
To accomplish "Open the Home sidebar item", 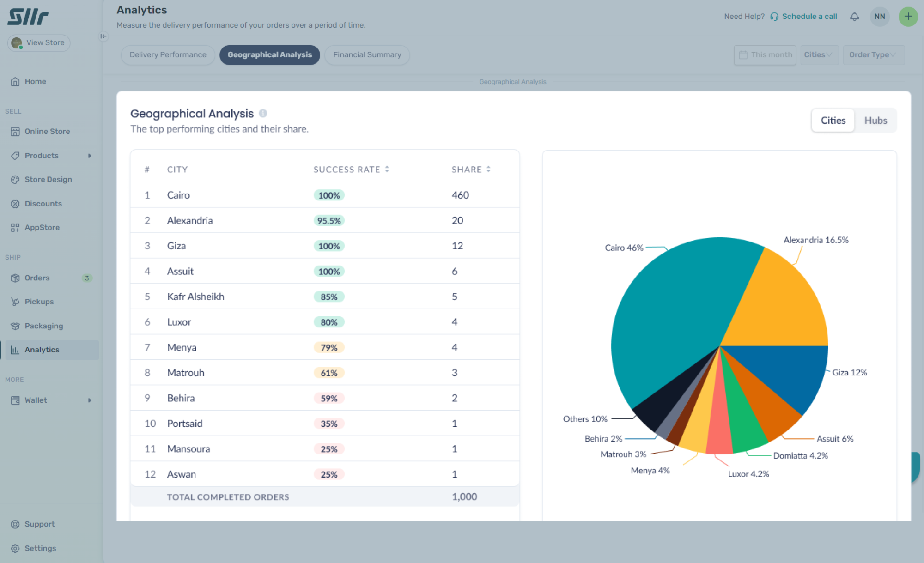I will (x=35, y=81).
